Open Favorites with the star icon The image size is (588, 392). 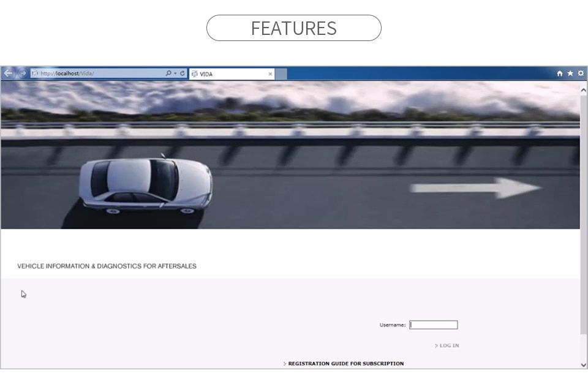570,73
